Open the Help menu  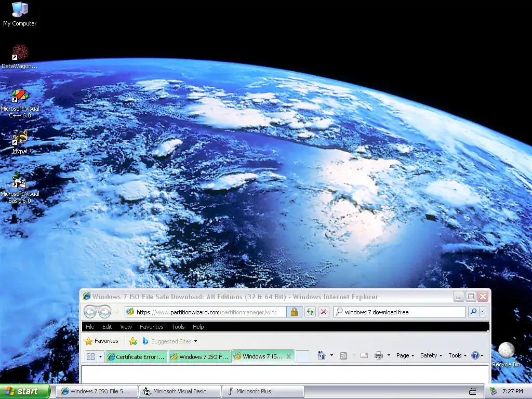coord(198,327)
